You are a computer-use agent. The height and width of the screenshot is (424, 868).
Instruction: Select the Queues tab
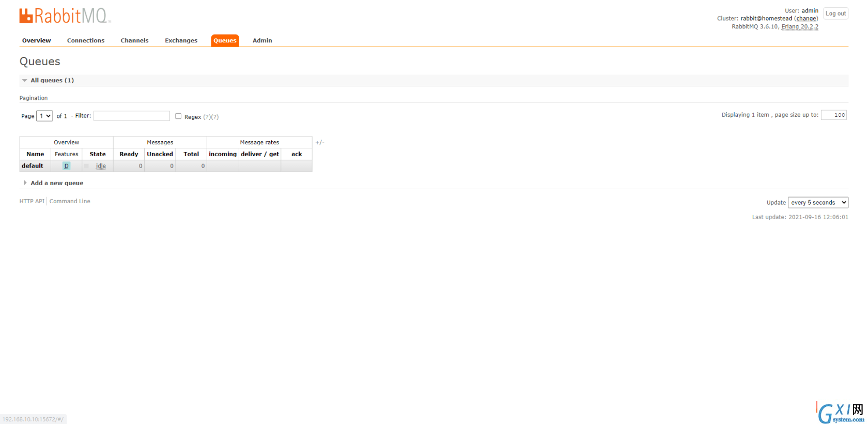pyautogui.click(x=225, y=40)
